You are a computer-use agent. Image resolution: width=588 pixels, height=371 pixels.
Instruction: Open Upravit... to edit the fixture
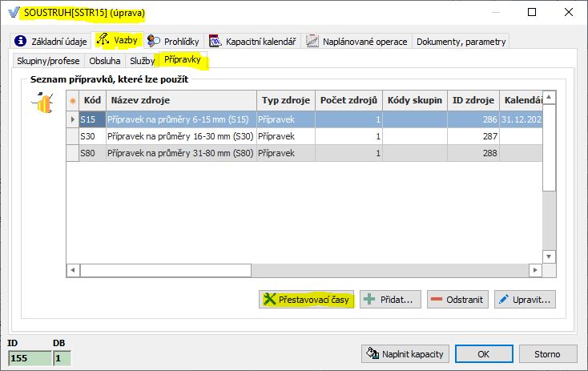(525, 299)
